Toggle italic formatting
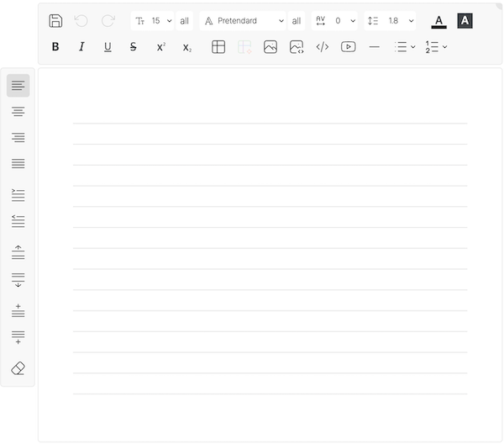The height and width of the screenshot is (444, 504). click(81, 47)
